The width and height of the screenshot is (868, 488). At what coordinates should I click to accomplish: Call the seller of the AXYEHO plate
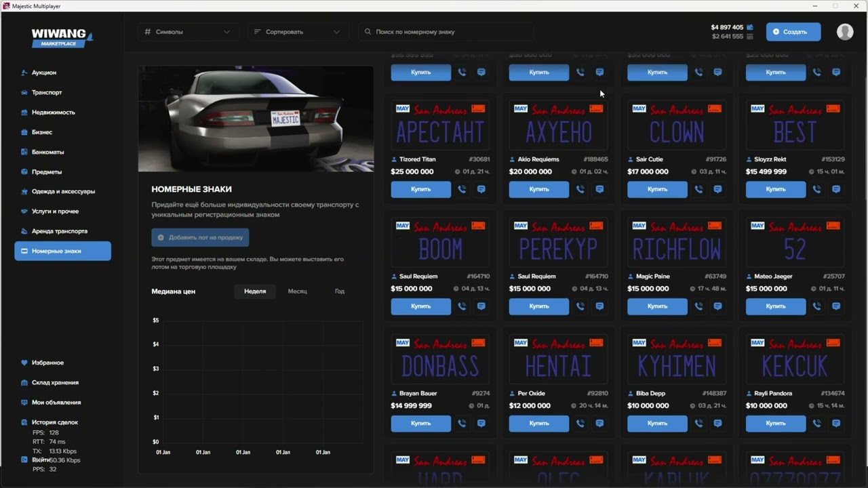coord(580,189)
